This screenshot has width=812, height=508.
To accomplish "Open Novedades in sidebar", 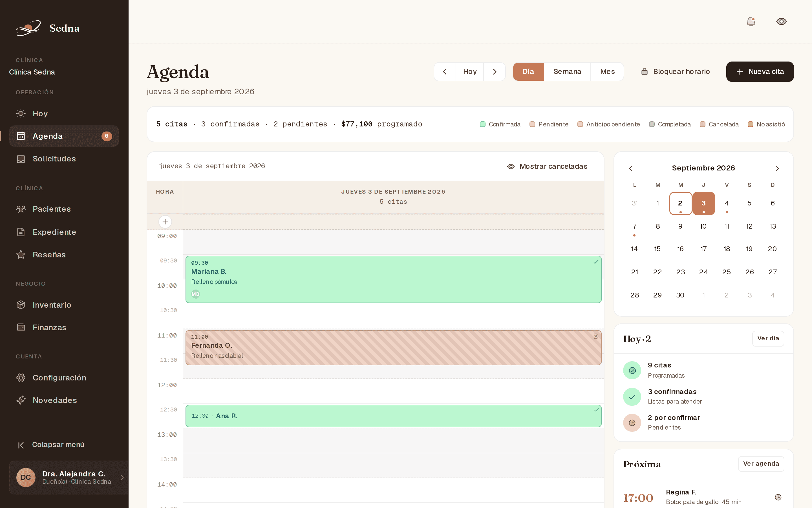I will pos(64,400).
